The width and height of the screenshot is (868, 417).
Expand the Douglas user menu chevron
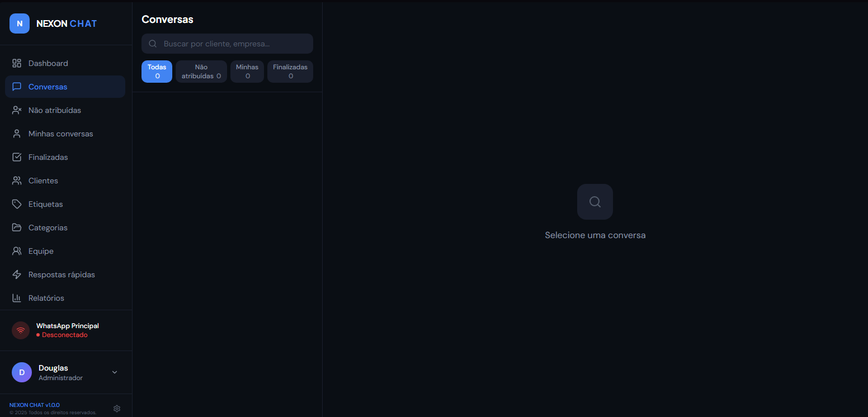coord(115,372)
